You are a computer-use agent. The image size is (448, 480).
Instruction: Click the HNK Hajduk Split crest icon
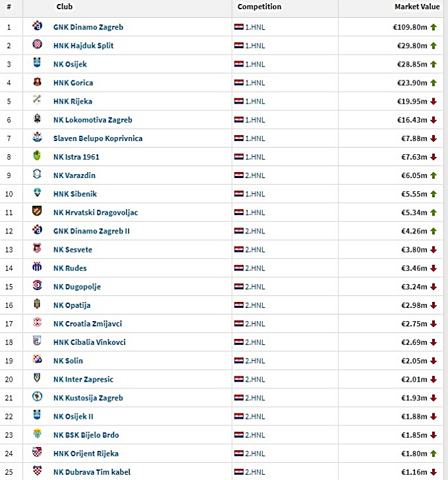pyautogui.click(x=37, y=45)
